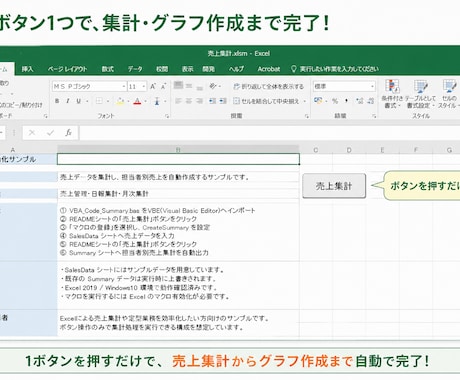460x380 pixels.
Task: Click the 売上集計 macro button
Action: click(334, 186)
